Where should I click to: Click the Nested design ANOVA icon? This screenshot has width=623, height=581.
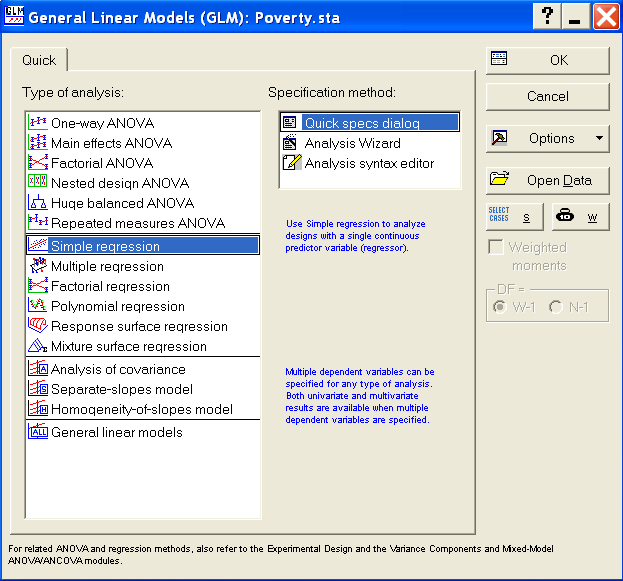[38, 182]
